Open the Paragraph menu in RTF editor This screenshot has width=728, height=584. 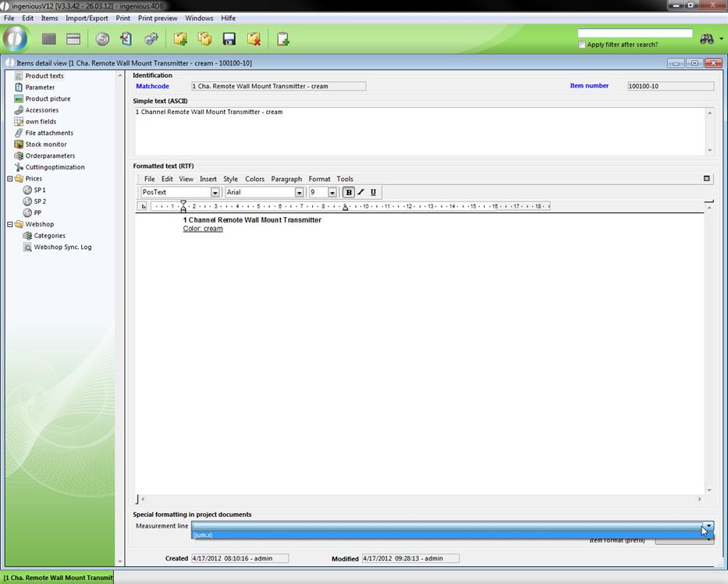point(286,179)
